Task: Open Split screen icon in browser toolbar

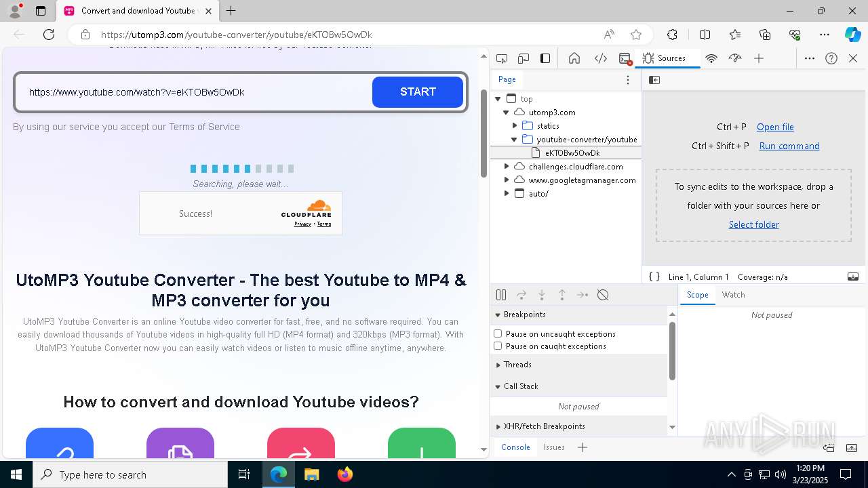Action: click(x=705, y=35)
